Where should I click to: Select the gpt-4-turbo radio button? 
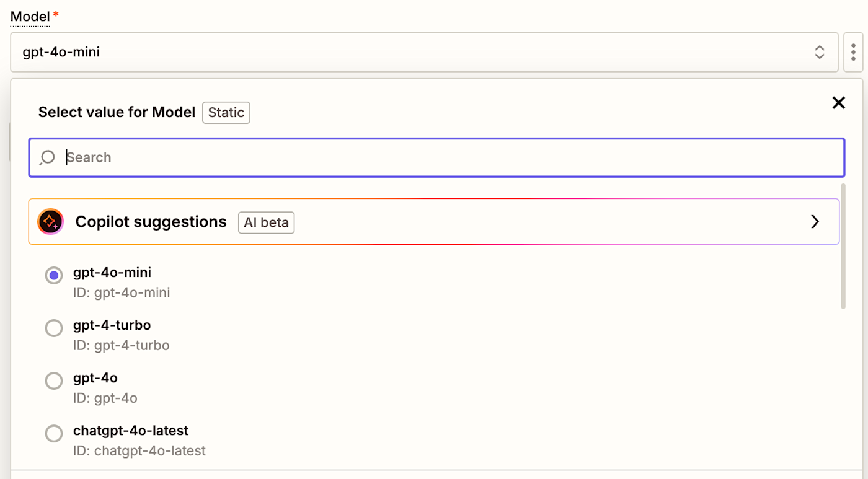click(x=54, y=328)
